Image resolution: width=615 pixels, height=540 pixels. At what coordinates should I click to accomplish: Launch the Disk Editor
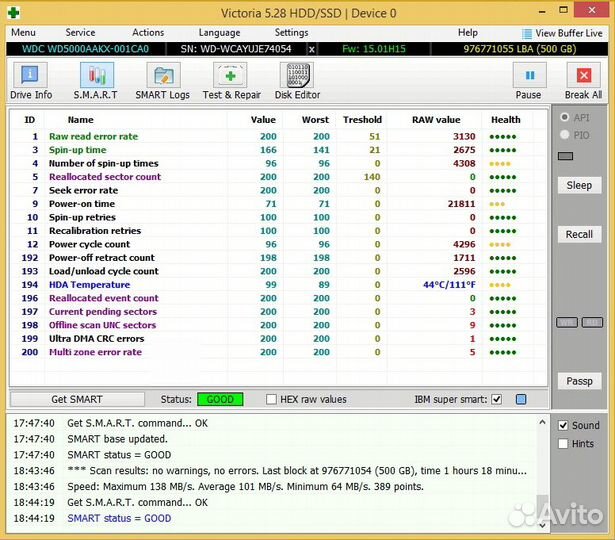click(297, 81)
